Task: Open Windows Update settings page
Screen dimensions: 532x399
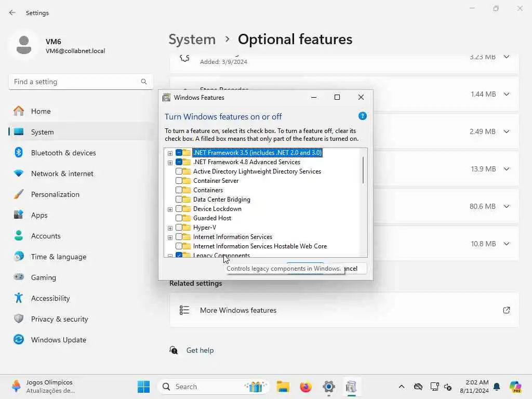Action: 81,339
